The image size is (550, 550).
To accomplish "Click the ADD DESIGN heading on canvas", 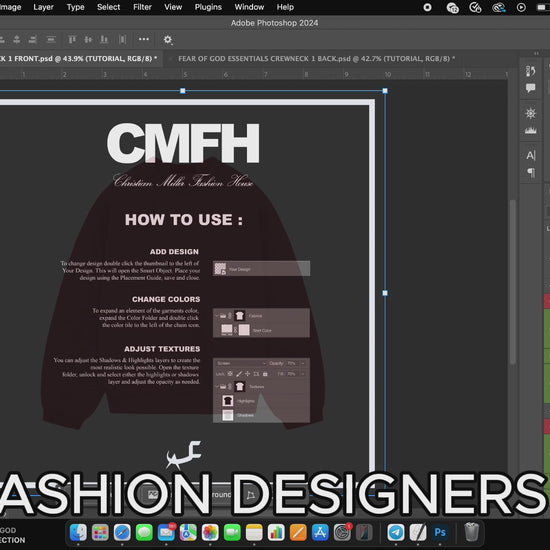I will pos(174,252).
